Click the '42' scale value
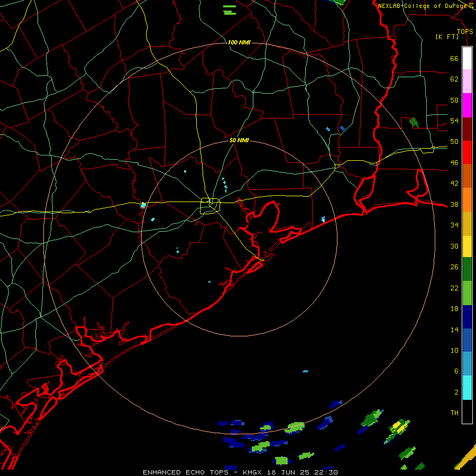 (454, 184)
